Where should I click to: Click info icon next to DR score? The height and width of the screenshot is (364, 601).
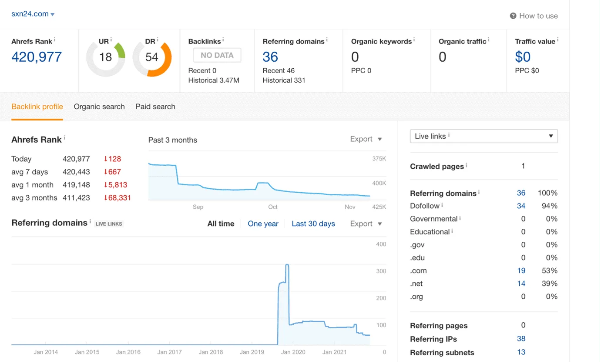[x=157, y=40]
